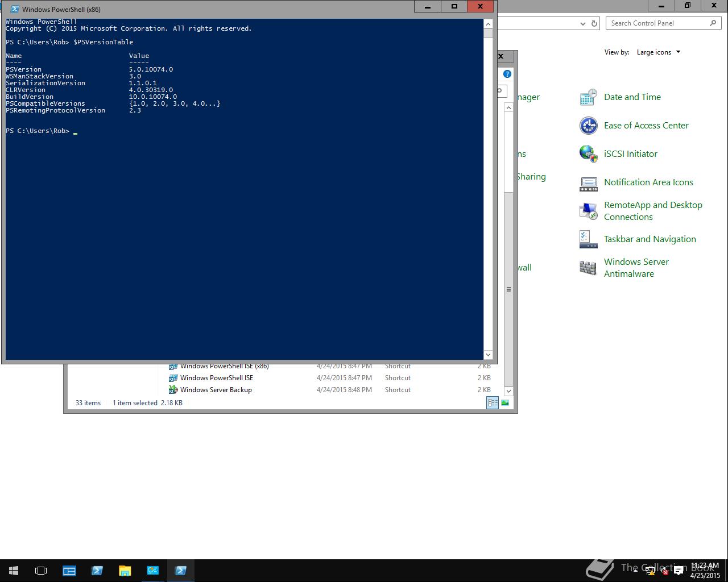Open the iSCSI Initiator icon
This screenshot has width=728, height=582.
coord(588,154)
